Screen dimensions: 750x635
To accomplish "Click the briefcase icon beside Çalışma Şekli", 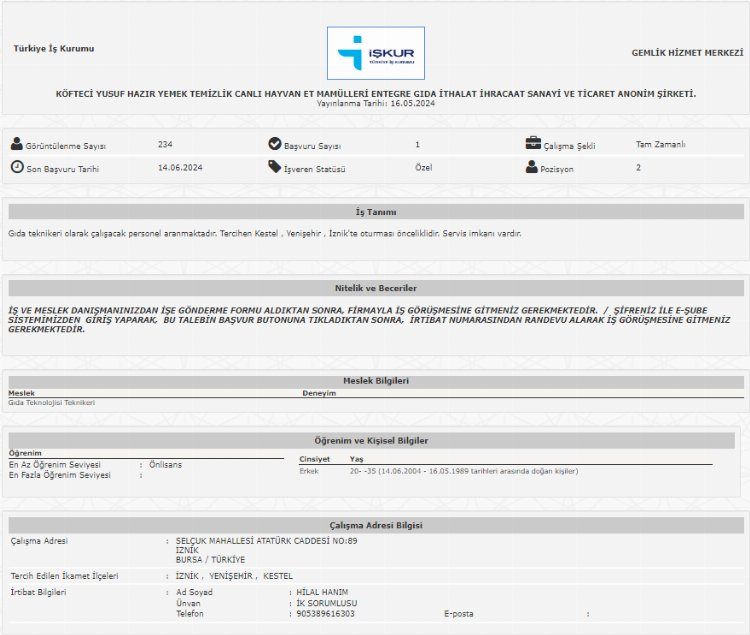I will (533, 144).
